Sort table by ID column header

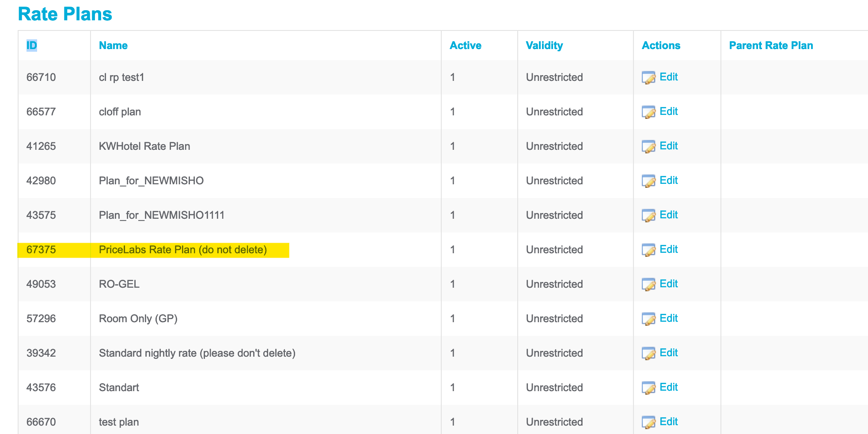(x=32, y=46)
